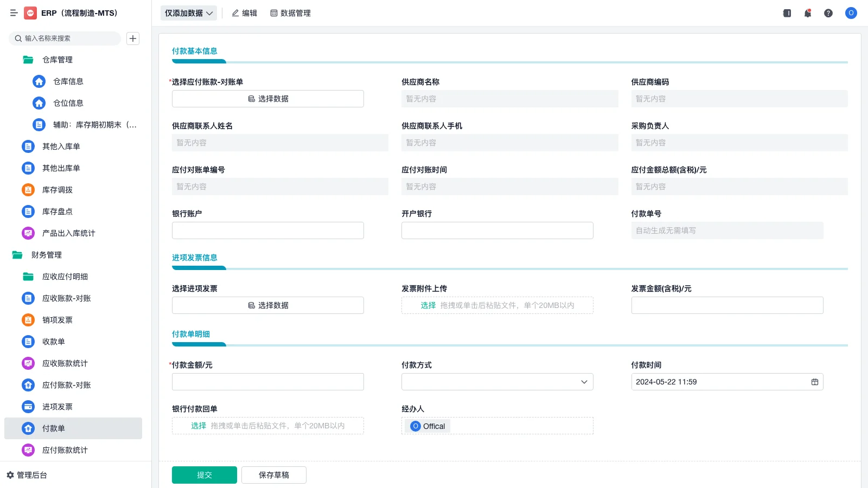This screenshot has height=488, width=868.
Task: Click 选择数据 under 选择进项发票
Action: [268, 305]
